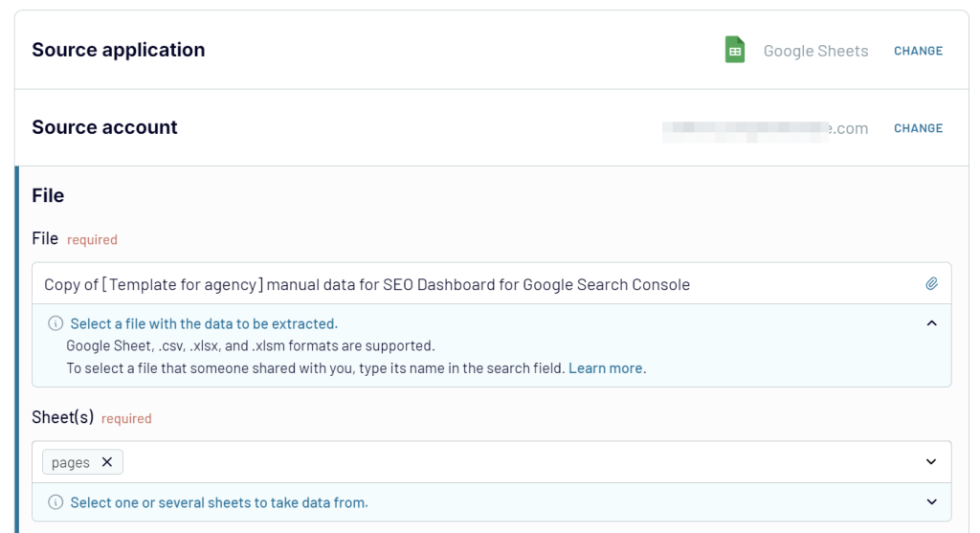Click the bold File section heading
The height and width of the screenshot is (533, 980).
(x=48, y=195)
